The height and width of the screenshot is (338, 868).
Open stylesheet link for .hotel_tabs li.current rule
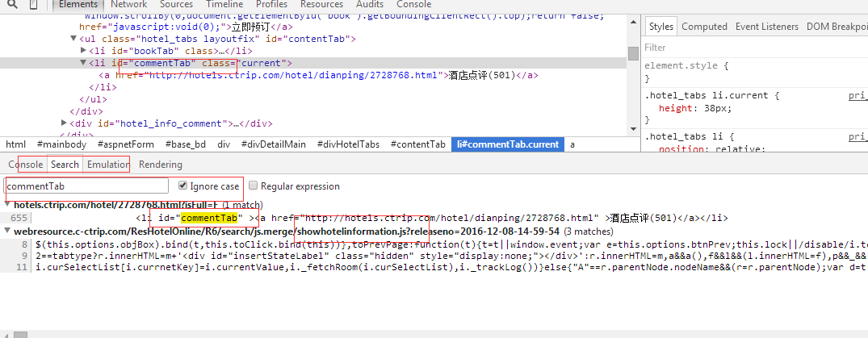tap(858, 95)
